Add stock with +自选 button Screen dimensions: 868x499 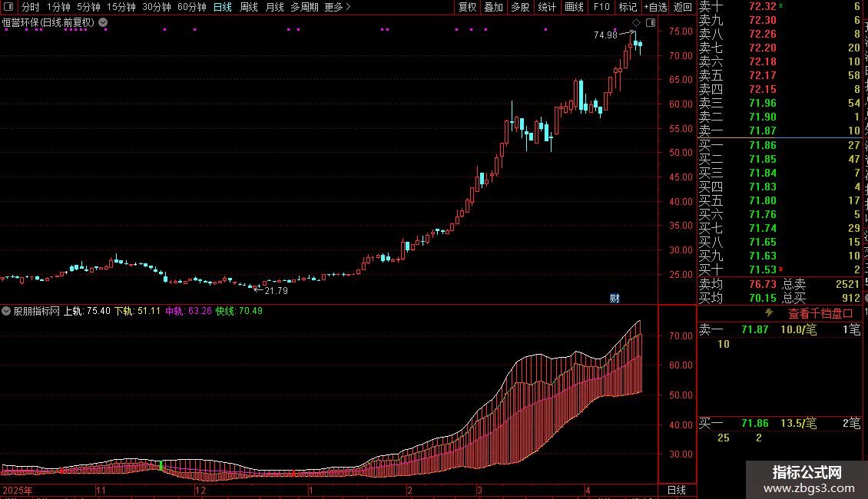pyautogui.click(x=655, y=7)
